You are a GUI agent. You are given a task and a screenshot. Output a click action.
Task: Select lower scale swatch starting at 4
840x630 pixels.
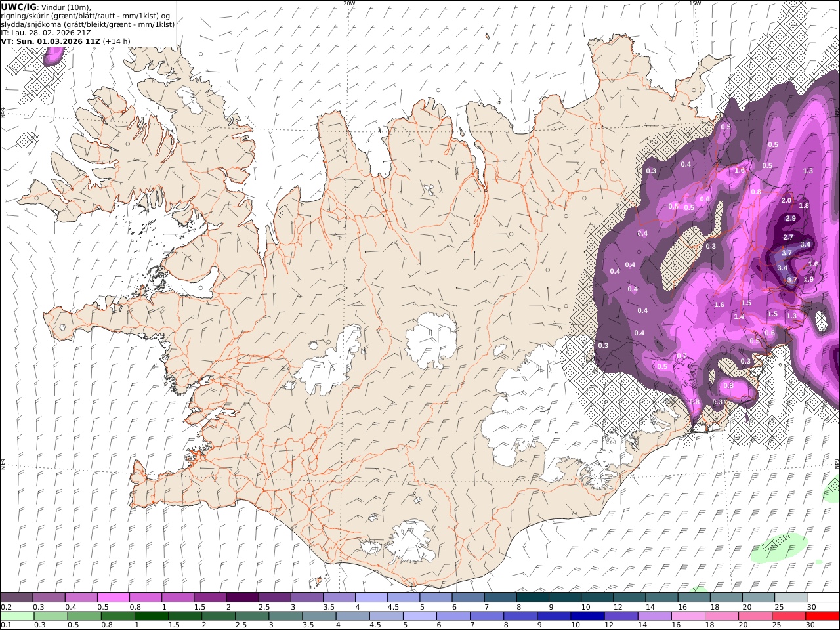(353, 616)
